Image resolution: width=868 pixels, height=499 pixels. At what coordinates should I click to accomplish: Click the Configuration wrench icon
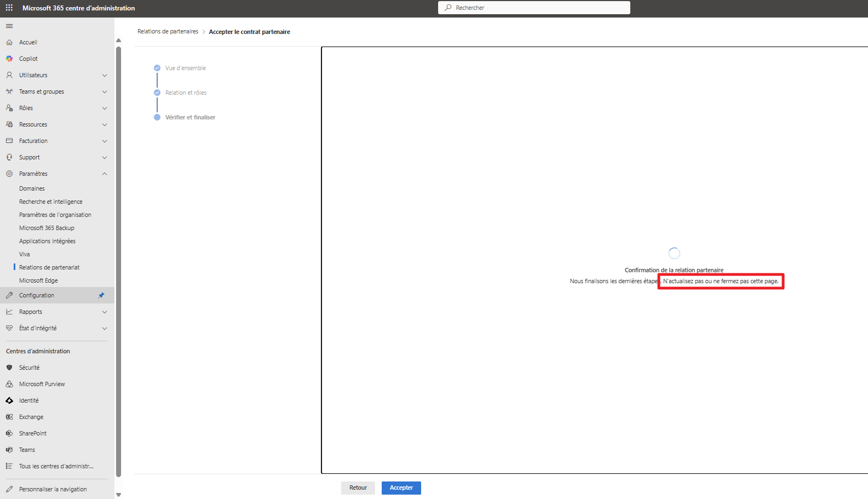(x=9, y=295)
